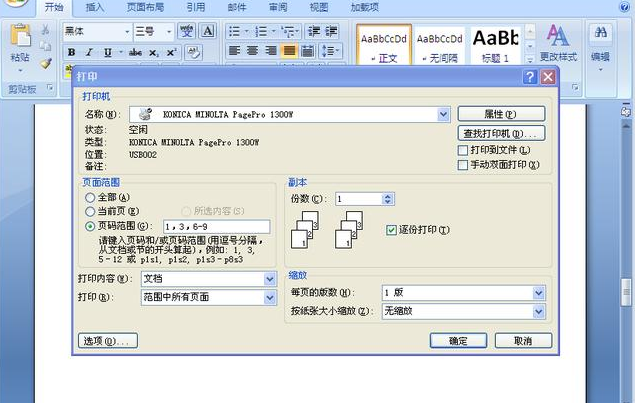Cancel the print dialog with 取消
Screen dimensions: 635x403
pyautogui.click(x=523, y=341)
